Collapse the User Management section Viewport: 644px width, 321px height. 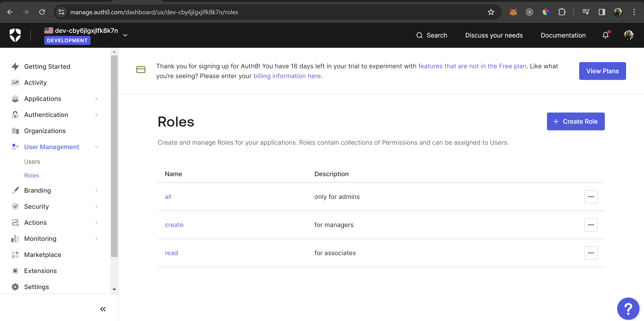click(x=97, y=147)
